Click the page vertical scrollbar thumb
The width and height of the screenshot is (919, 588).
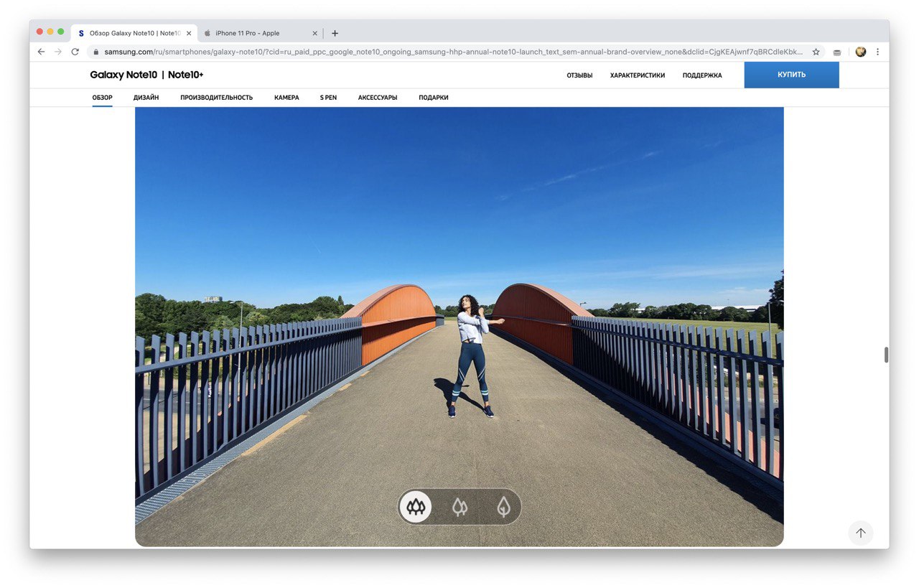(886, 355)
